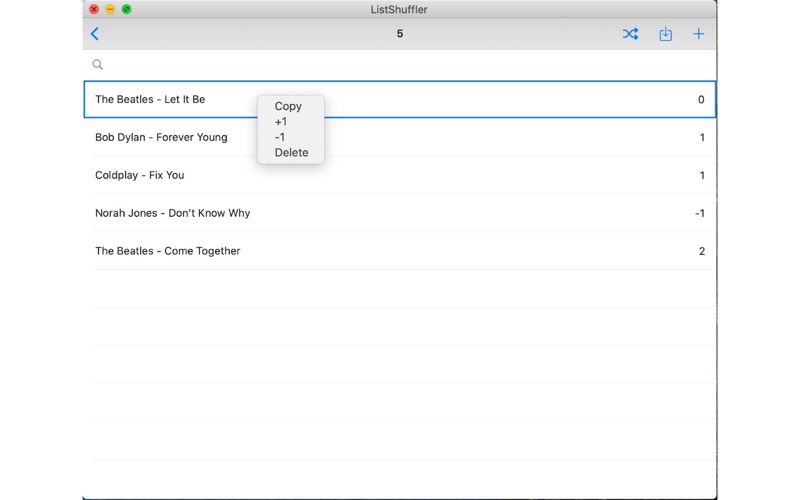Click score 1 of Forever Young
Viewport: 800px width, 500px height.
click(x=702, y=137)
